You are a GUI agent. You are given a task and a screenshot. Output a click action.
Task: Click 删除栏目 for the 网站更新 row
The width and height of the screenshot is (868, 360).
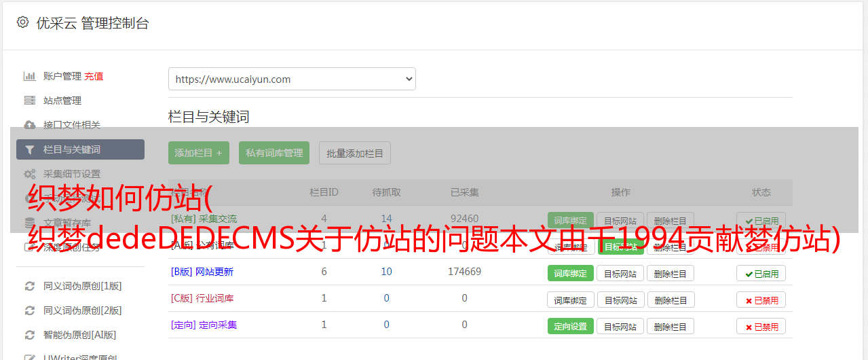[670, 273]
